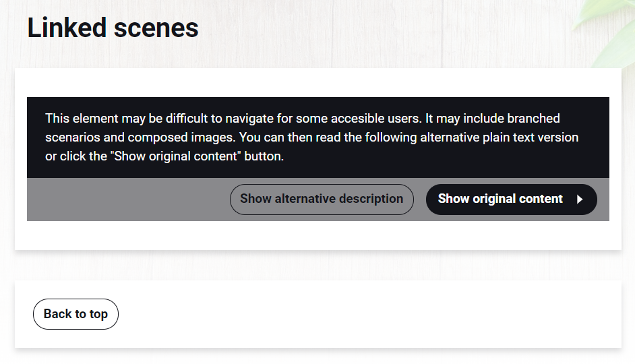Click the word "branched" in the warning text
Screen dimensions: 635x364
click(x=533, y=118)
